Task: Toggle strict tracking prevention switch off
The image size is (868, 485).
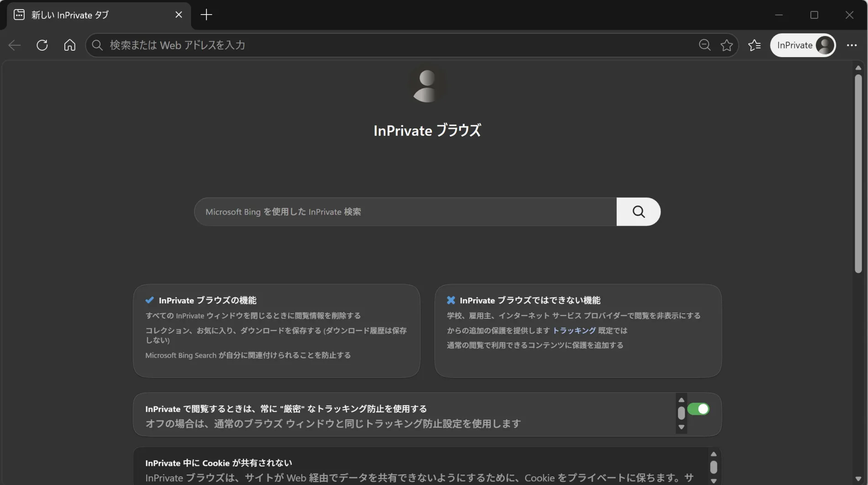Action: coord(698,409)
